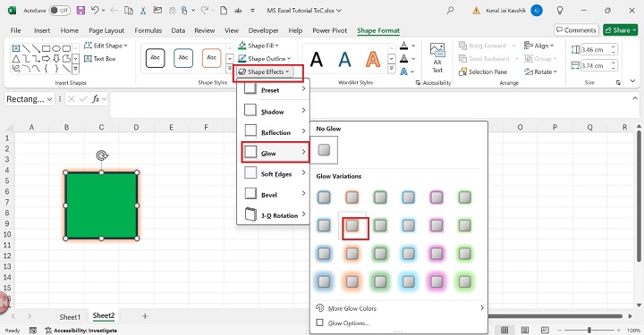
Task: Click the search magnifier in title bar
Action: pos(450,10)
